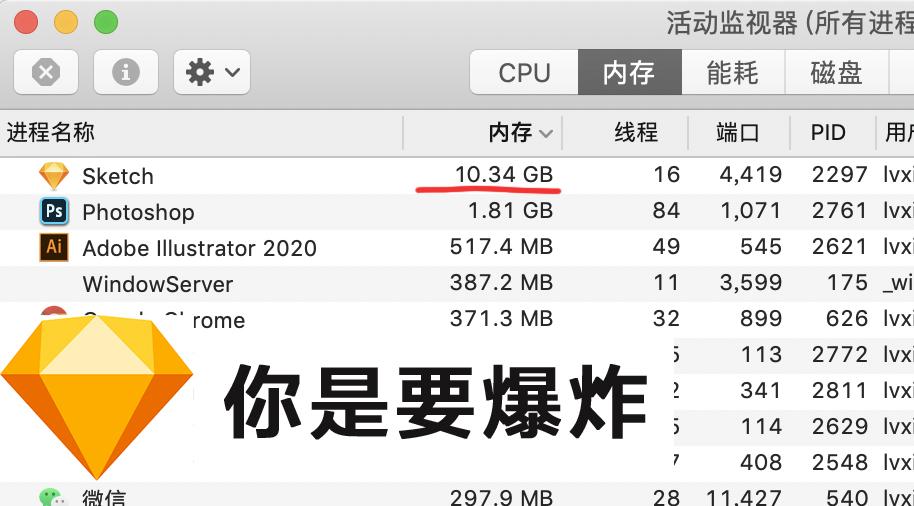Switch to the CPU tab
The width and height of the screenshot is (914, 506).
[524, 73]
